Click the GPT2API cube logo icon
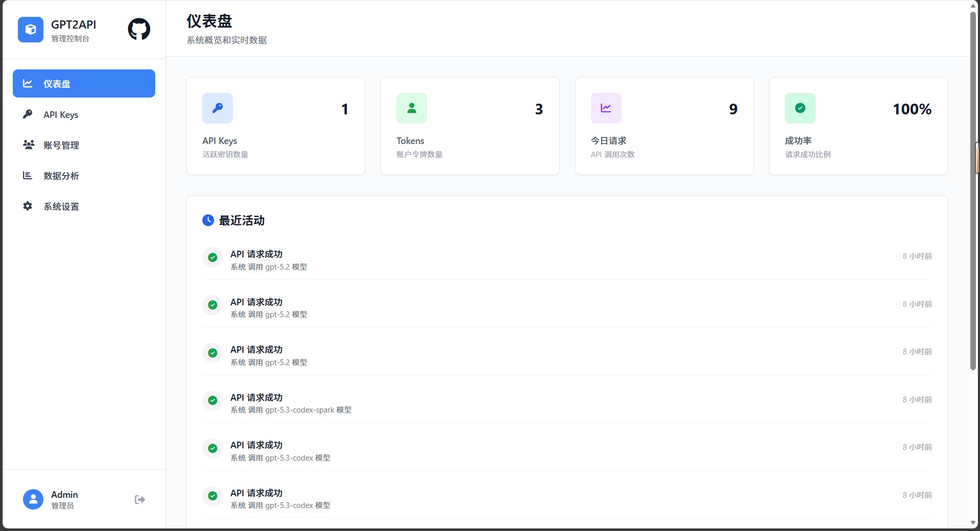This screenshot has height=531, width=980. [30, 30]
